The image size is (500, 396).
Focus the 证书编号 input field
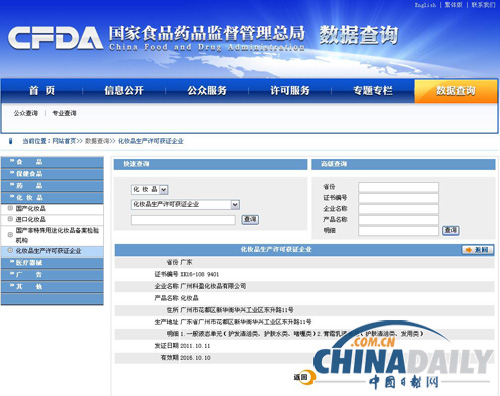[398, 198]
